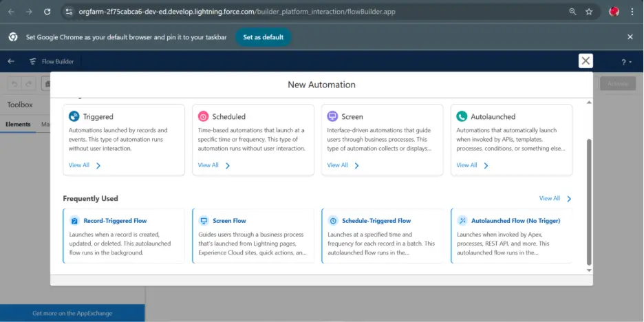Select the Schedule-Triggered Flow icon

click(x=333, y=221)
